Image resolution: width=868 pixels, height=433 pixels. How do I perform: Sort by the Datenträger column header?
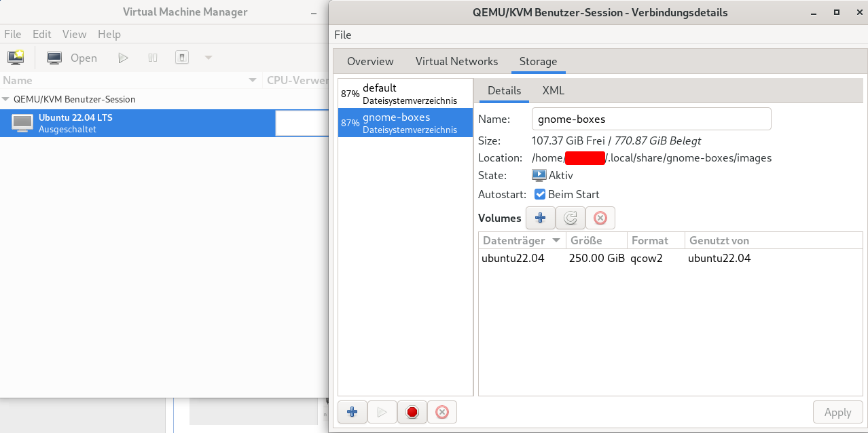click(x=522, y=240)
